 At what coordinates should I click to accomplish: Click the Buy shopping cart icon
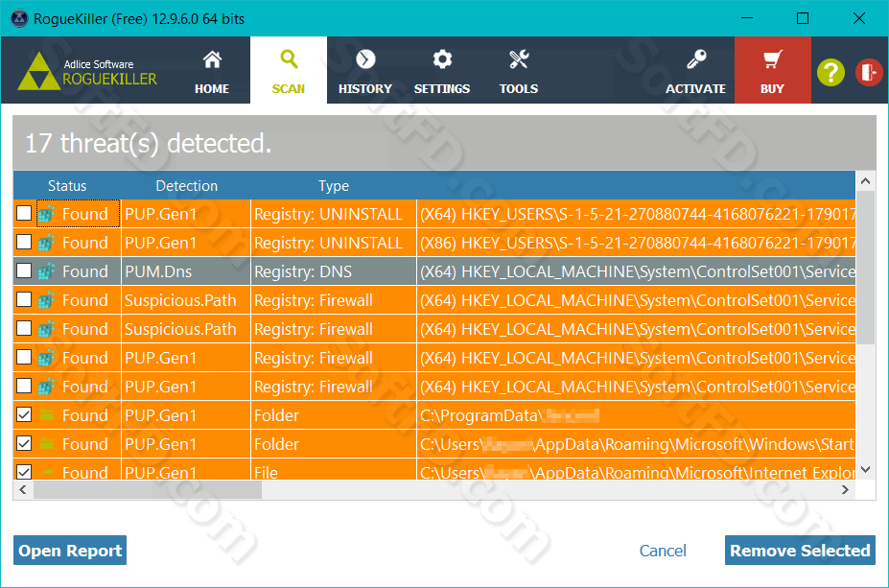pyautogui.click(x=772, y=59)
